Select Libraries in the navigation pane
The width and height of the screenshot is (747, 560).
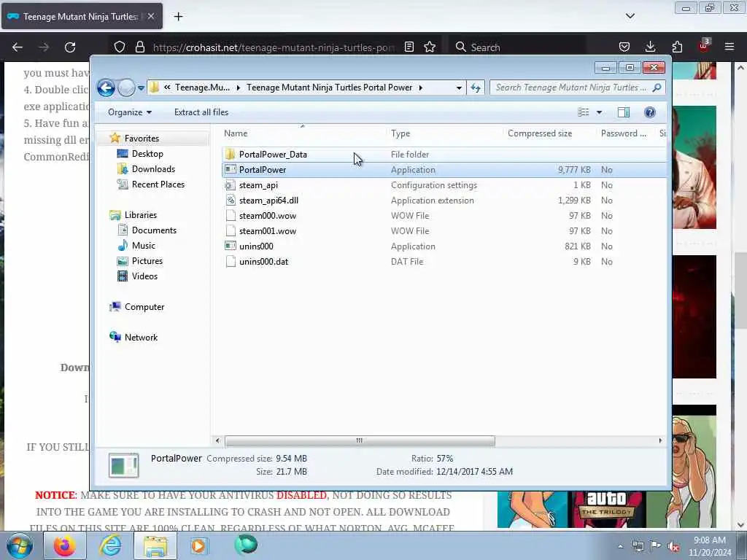point(141,215)
